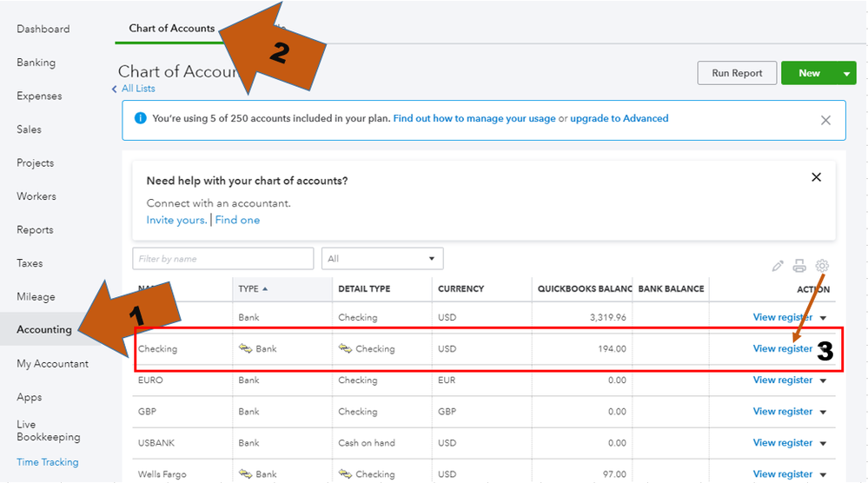The image size is (868, 483).
Task: Open Dashboard in the sidebar
Action: [43, 29]
